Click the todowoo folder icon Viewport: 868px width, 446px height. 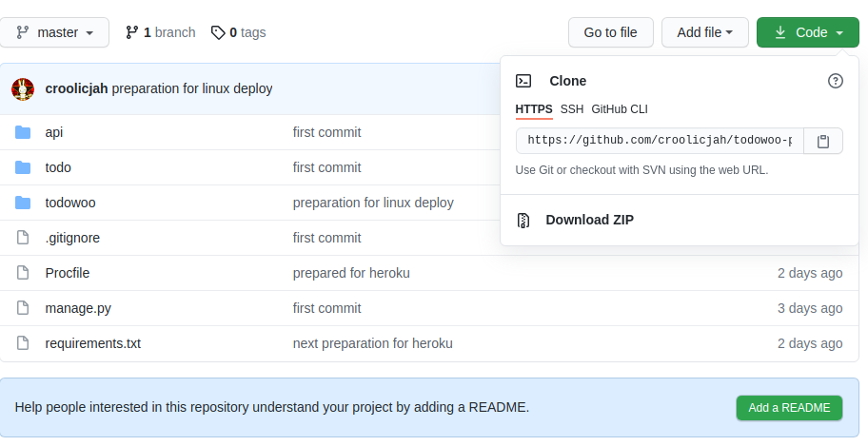point(23,203)
